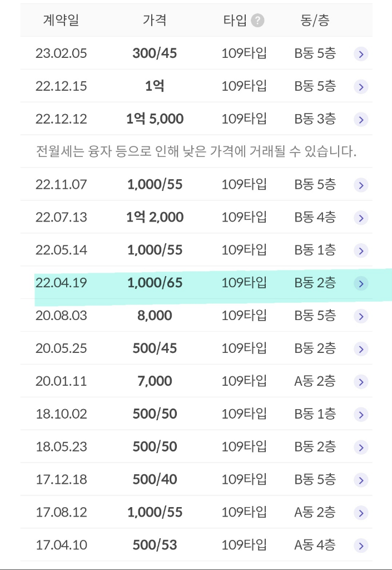Select the 계약일 column header
This screenshot has width=392, height=570.
(x=61, y=21)
